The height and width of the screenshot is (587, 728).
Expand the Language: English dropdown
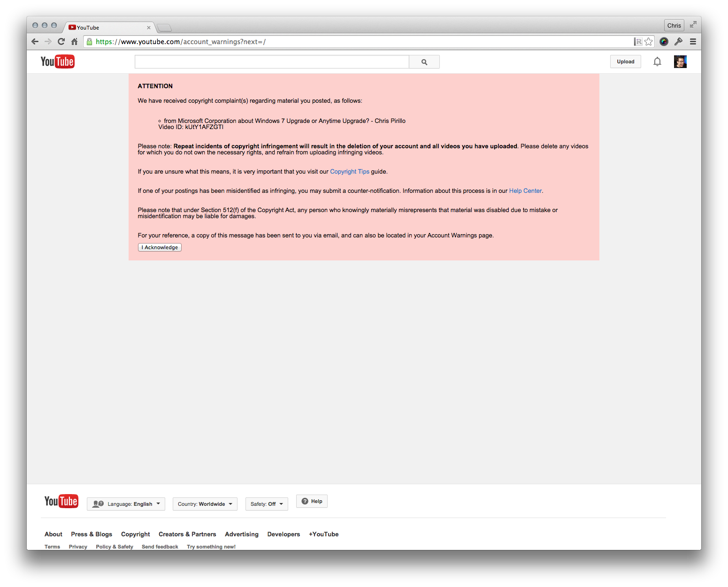coord(126,504)
